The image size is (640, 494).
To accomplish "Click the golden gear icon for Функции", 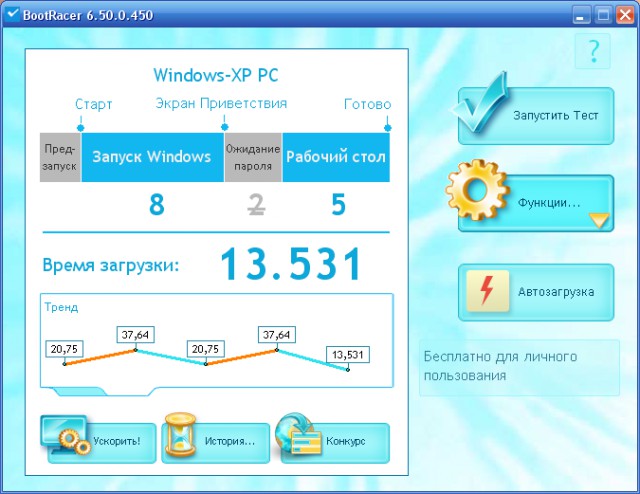I will pyautogui.click(x=478, y=190).
